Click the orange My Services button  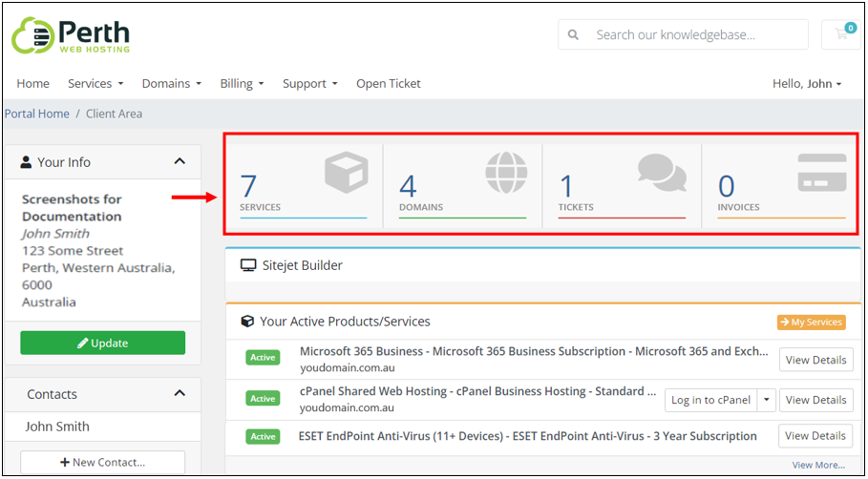812,322
